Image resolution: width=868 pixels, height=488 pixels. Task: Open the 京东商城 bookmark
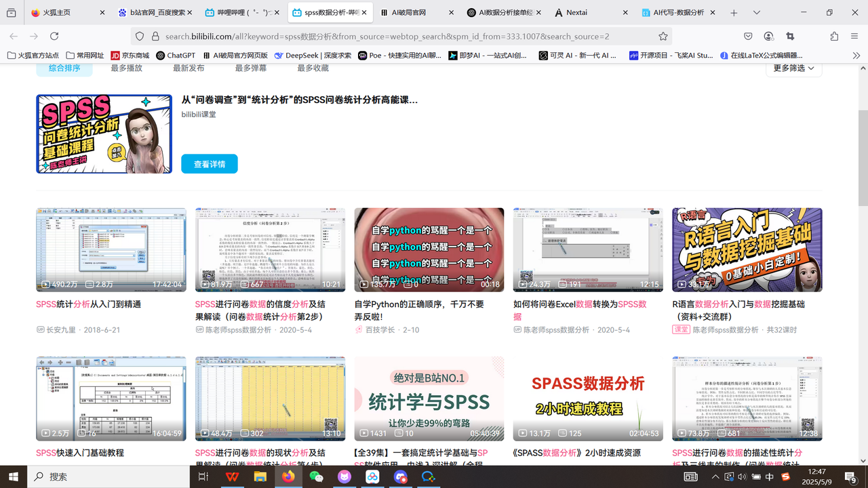[x=130, y=56]
